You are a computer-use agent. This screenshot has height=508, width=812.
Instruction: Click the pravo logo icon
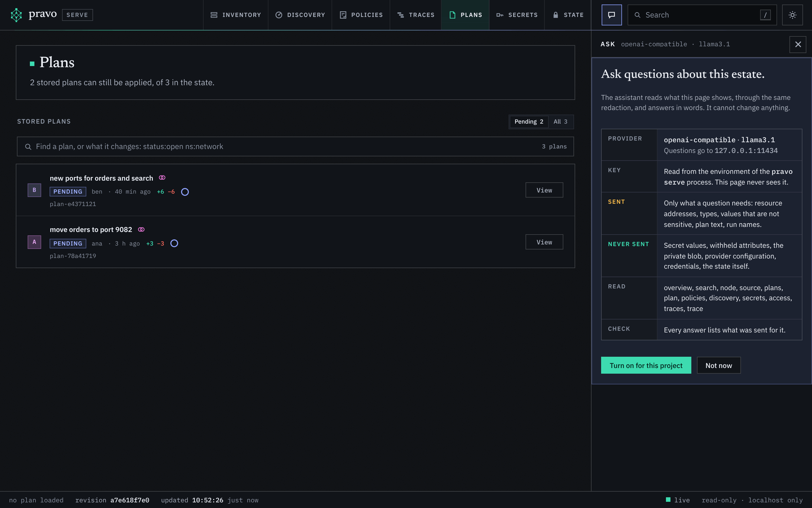click(16, 15)
